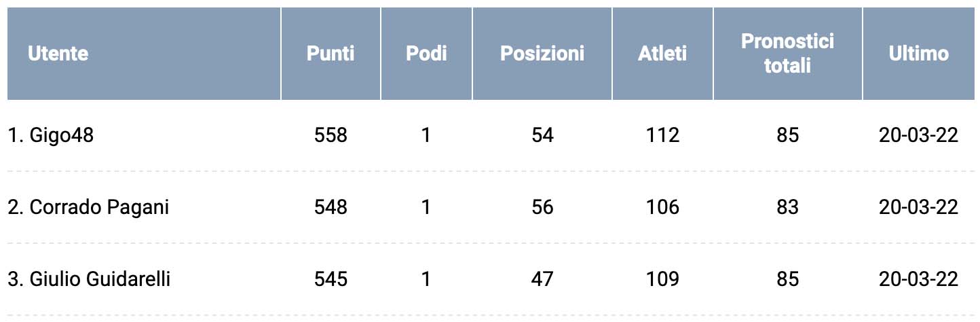
Task: Click Giulio Guidarelli's Atleti value 109
Action: [x=662, y=279]
